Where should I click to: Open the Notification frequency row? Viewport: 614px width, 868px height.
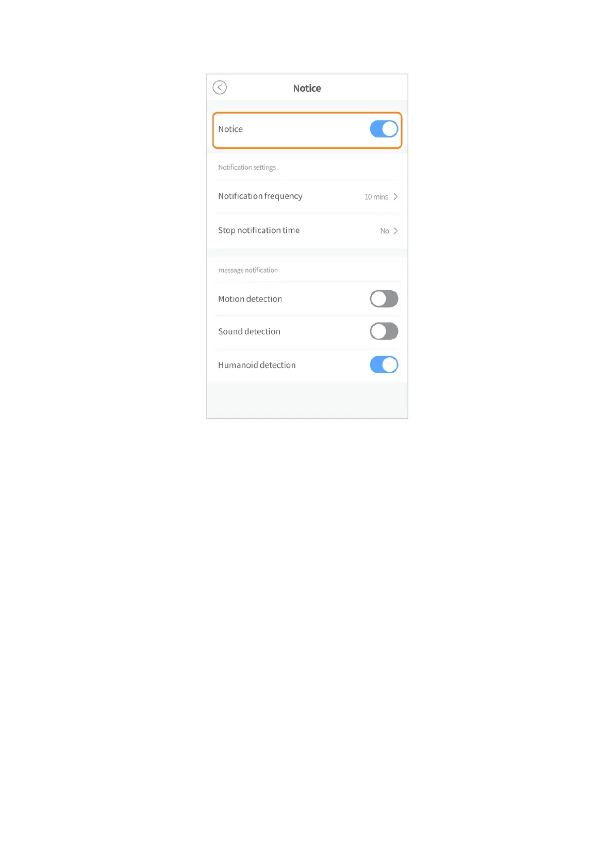307,196
